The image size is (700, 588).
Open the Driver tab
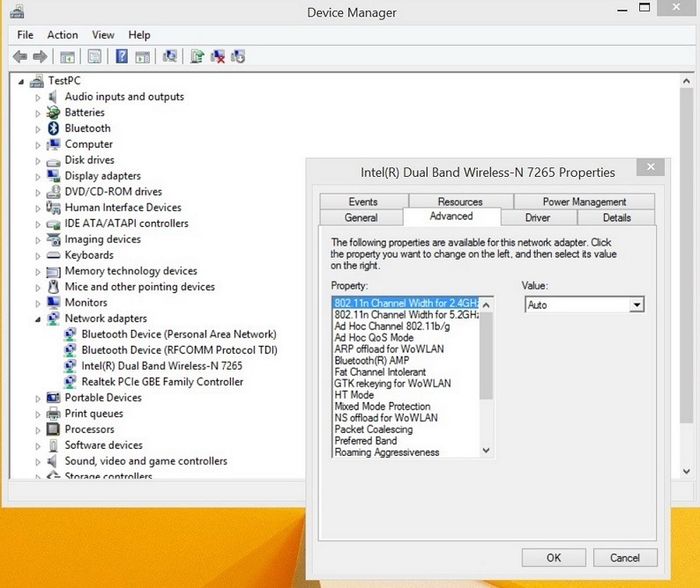(x=537, y=217)
